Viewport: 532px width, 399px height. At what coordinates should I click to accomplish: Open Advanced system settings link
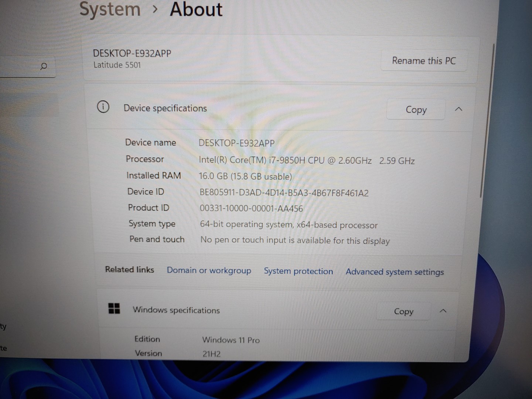395,272
